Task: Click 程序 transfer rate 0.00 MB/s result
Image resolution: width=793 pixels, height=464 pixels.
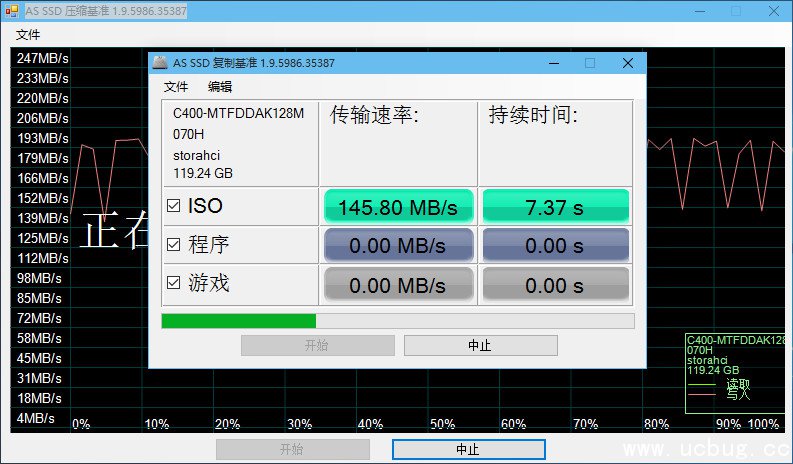Action: coord(399,245)
